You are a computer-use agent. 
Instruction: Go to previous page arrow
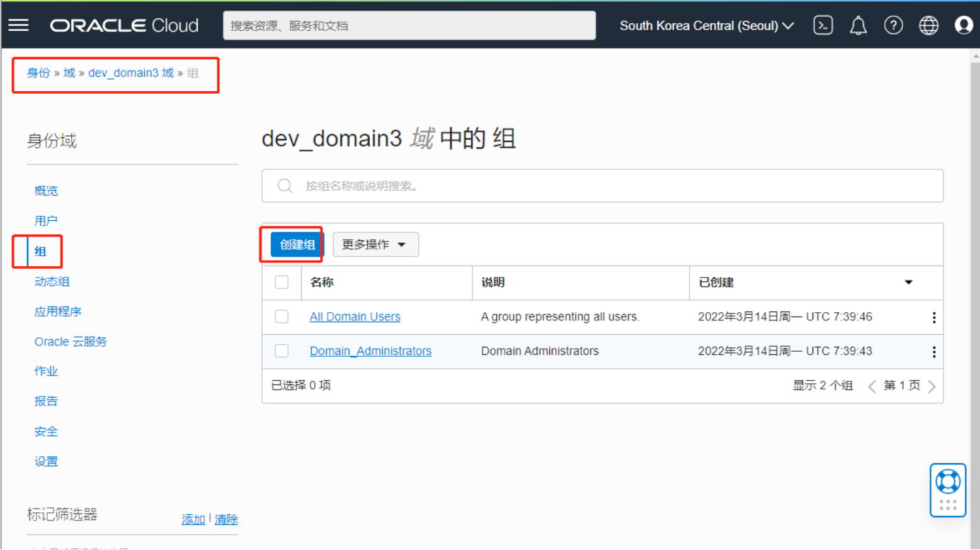point(872,386)
